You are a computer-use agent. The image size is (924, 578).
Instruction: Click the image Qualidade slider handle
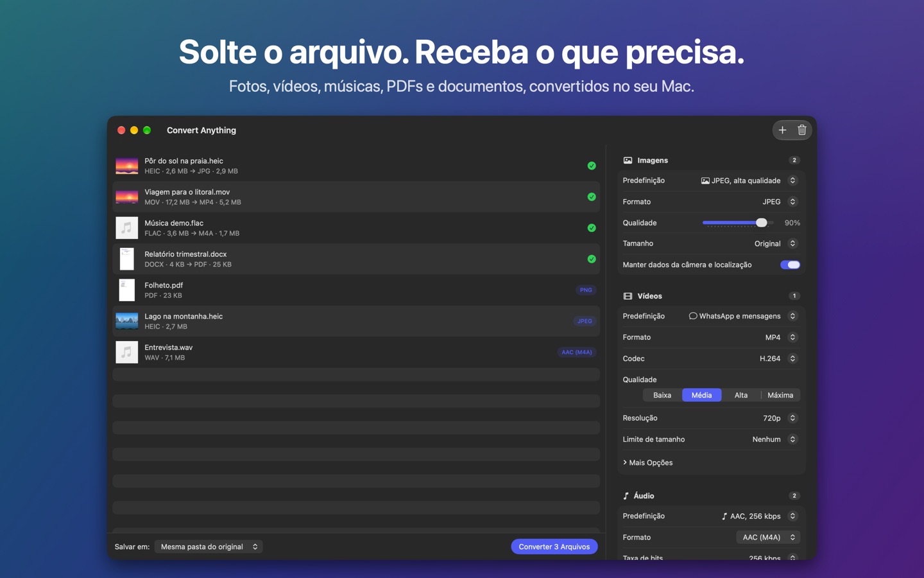[761, 223]
